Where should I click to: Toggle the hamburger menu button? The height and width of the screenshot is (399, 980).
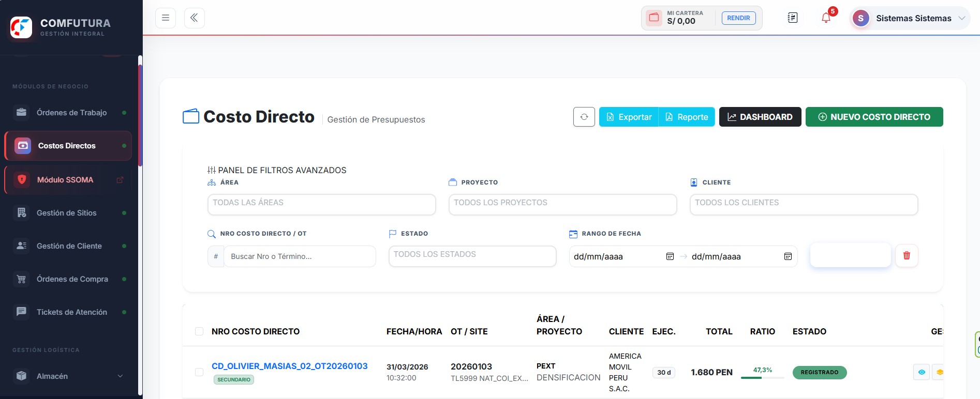166,18
